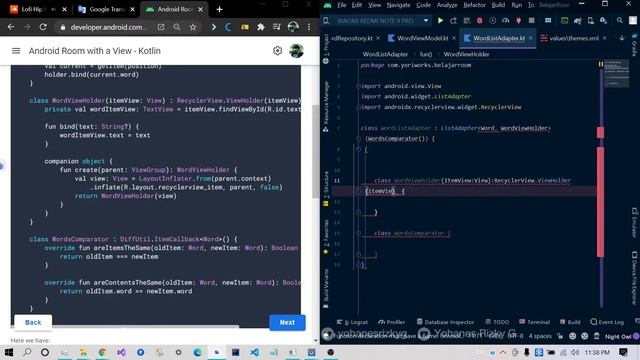Click the Chrome page vertical scrollbar
This screenshot has height=360, width=640.
click(x=316, y=151)
